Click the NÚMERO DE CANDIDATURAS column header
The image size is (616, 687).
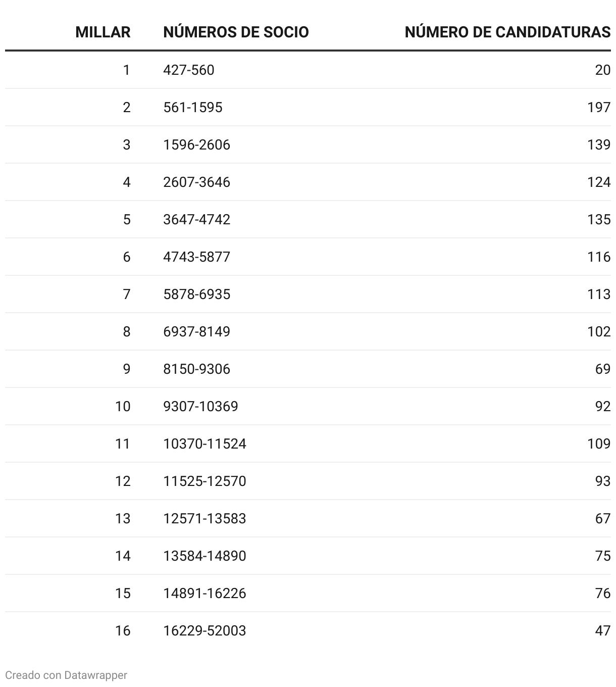click(x=507, y=32)
